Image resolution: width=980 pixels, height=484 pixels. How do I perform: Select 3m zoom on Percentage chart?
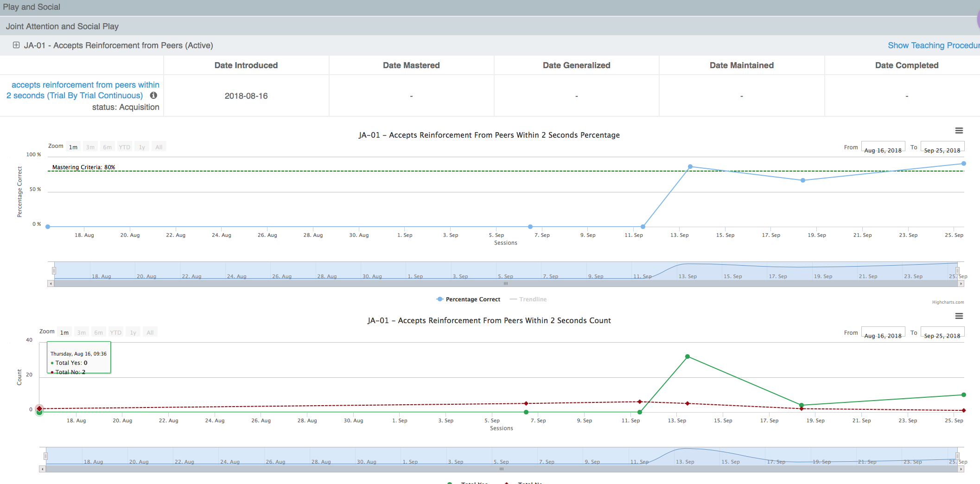pyautogui.click(x=90, y=147)
